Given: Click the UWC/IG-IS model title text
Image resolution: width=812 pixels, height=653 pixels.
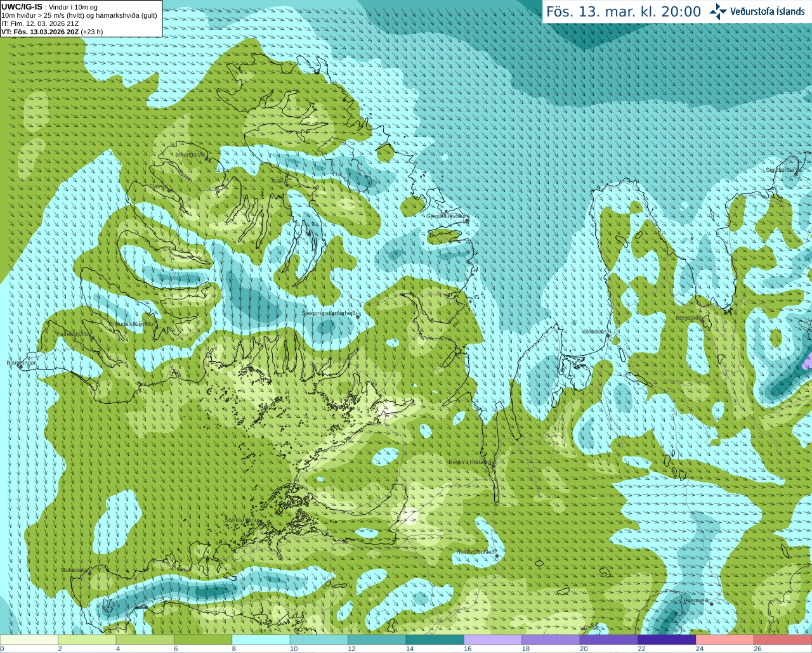Looking at the screenshot, I should pyautogui.click(x=22, y=6).
